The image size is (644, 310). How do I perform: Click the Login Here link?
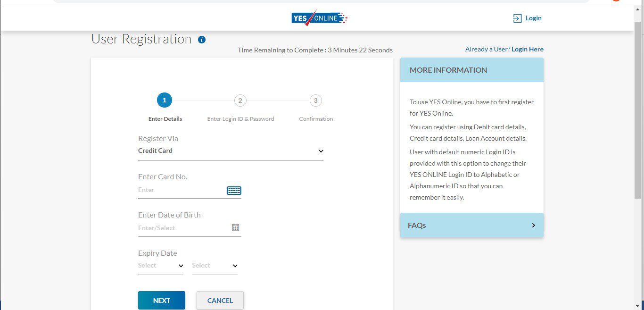point(527,49)
